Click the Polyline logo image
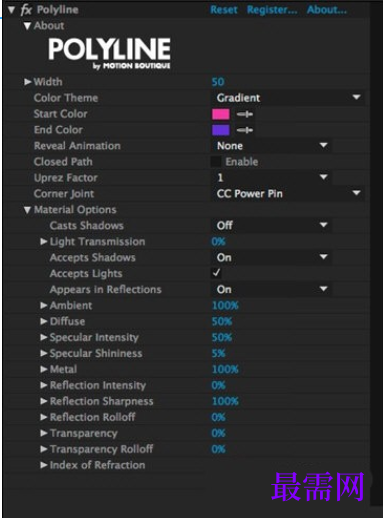 tap(109, 53)
